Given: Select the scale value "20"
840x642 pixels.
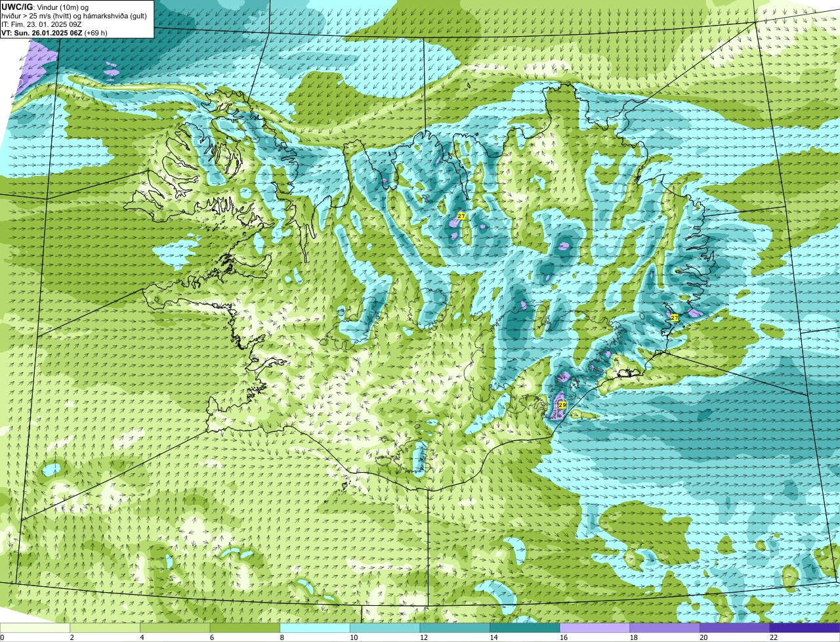Looking at the screenshot, I should pyautogui.click(x=703, y=637).
